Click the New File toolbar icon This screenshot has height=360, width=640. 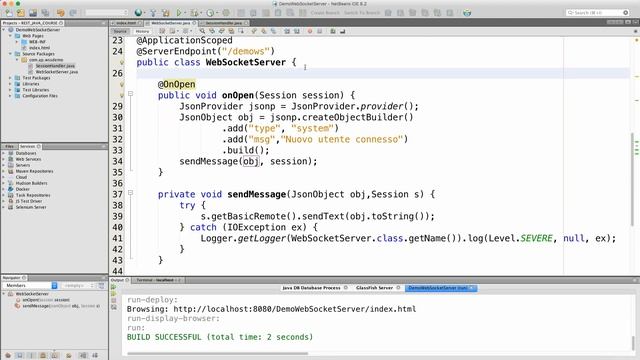[x=8, y=13]
